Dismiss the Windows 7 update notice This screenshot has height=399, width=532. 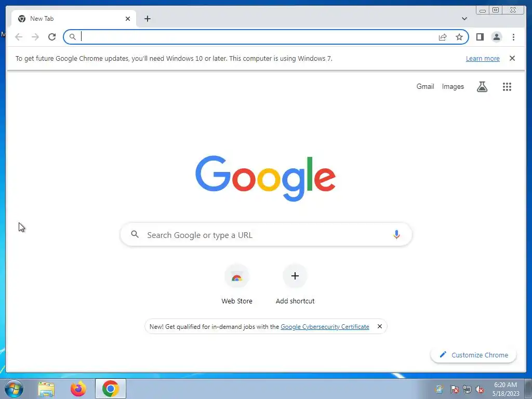pos(512,58)
